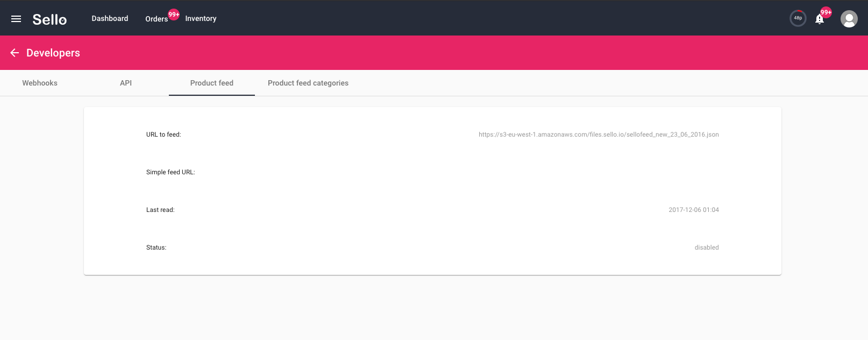Open the Orders menu item

[x=156, y=19]
